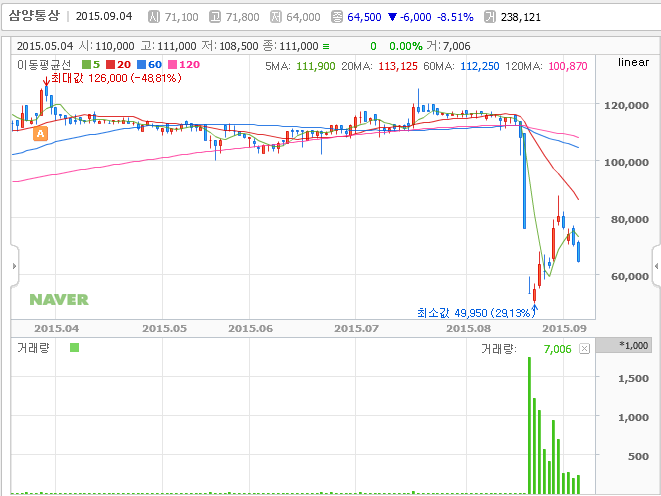Toggle the 60-day moving average line
Image resolution: width=661 pixels, height=496 pixels.
[x=150, y=64]
